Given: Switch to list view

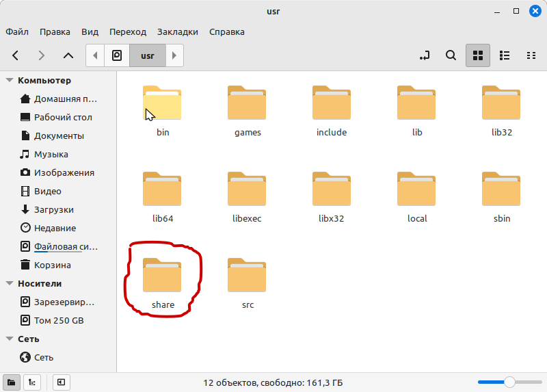Looking at the screenshot, I should tap(505, 55).
